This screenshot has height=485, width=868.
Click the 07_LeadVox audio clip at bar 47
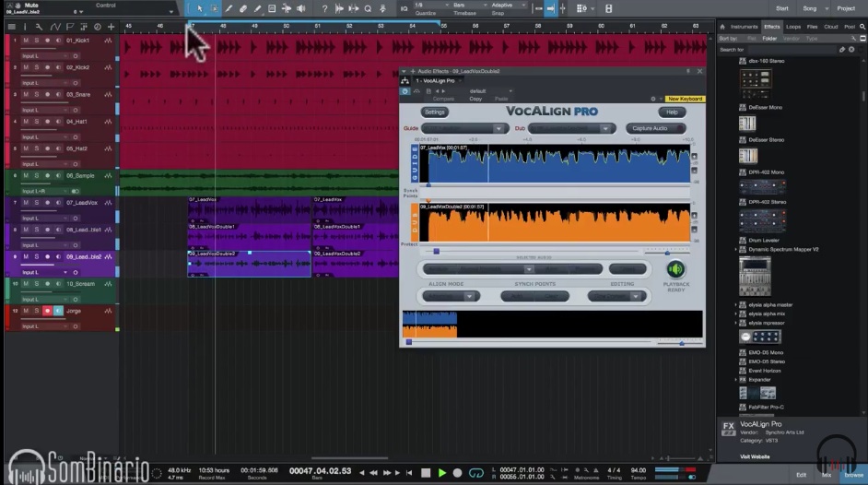point(249,209)
